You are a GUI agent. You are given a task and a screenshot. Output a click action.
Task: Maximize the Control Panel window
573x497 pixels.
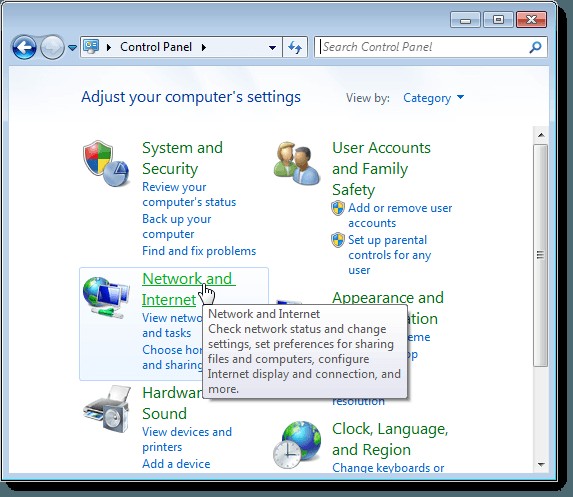(x=498, y=20)
